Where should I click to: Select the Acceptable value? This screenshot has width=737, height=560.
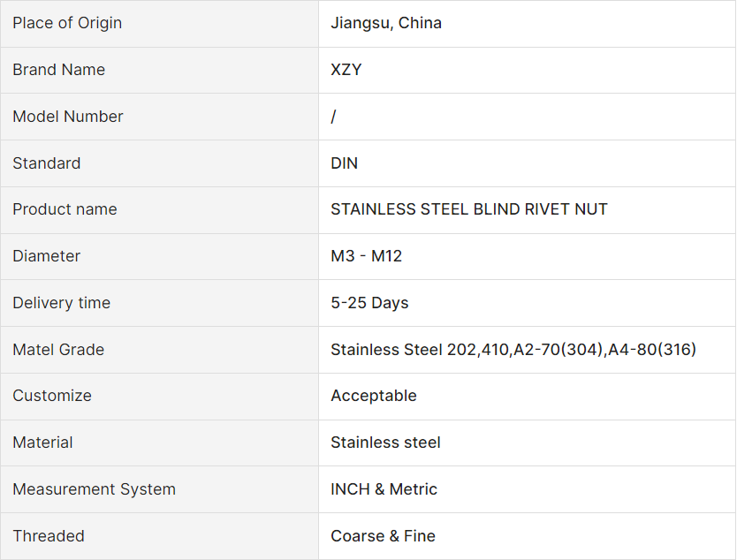click(x=374, y=396)
